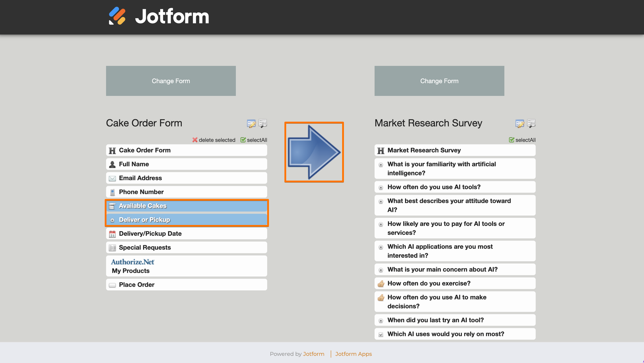Viewport: 644px width, 363px height.
Task: Open preview icon for Market Research Survey
Action: click(531, 123)
